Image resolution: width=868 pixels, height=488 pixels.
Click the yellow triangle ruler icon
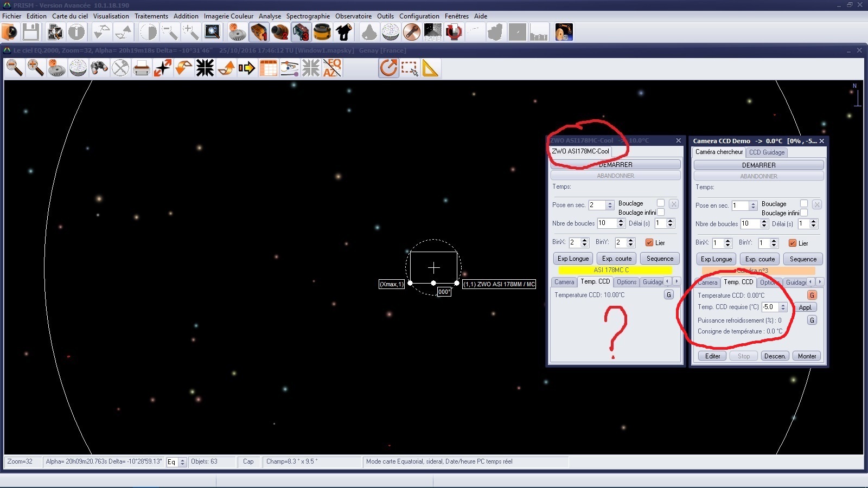point(430,68)
